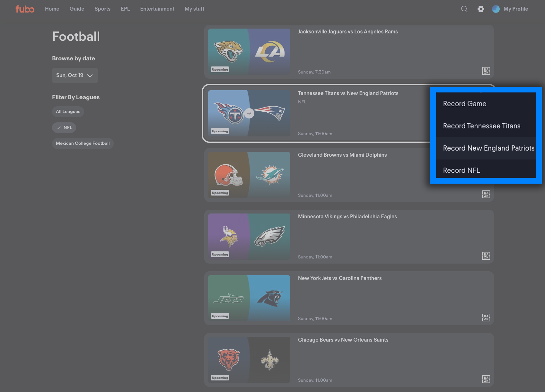
Task: Click DAZN channel icon on Jaguars vs Rams
Action: pos(486,71)
